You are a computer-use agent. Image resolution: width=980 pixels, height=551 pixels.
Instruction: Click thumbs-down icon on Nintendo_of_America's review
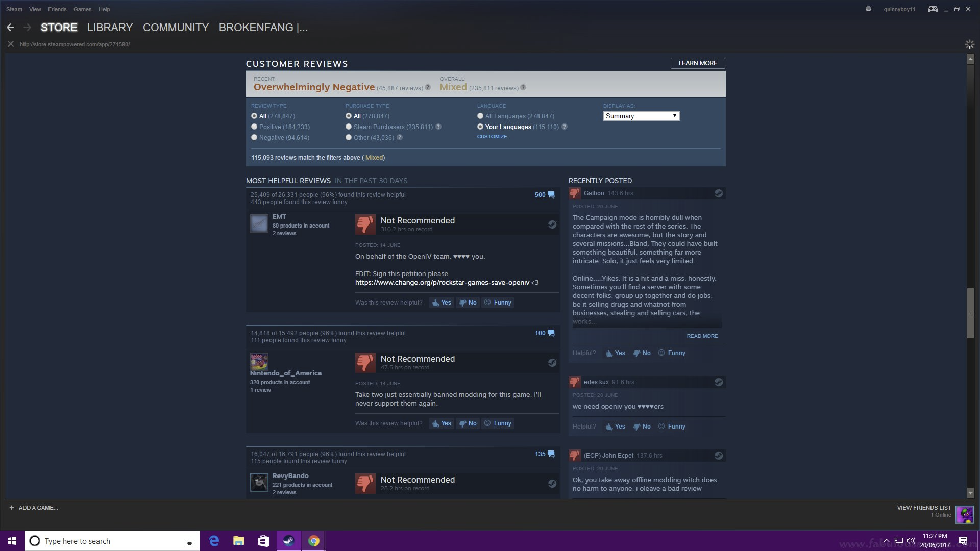[x=365, y=363]
